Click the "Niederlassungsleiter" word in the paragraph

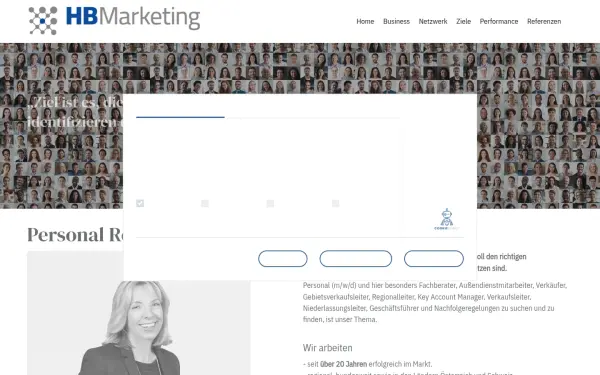(334, 308)
